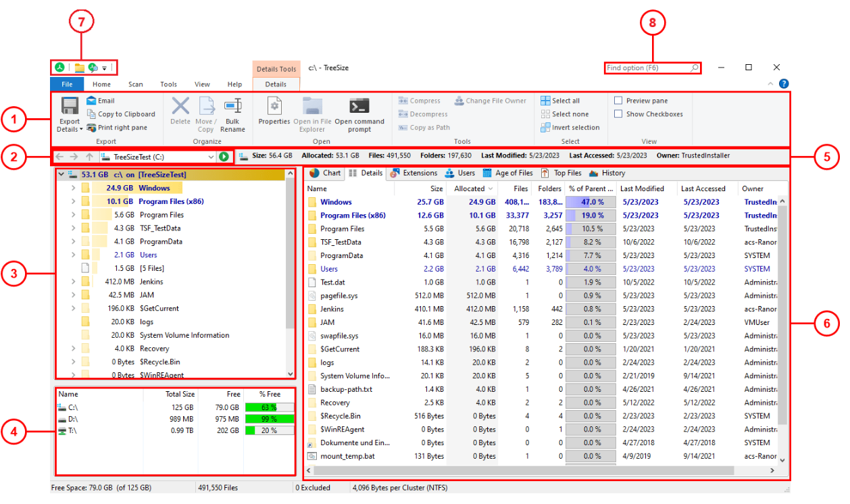Expand the JAM tree node
The image size is (850, 504).
coord(73,295)
